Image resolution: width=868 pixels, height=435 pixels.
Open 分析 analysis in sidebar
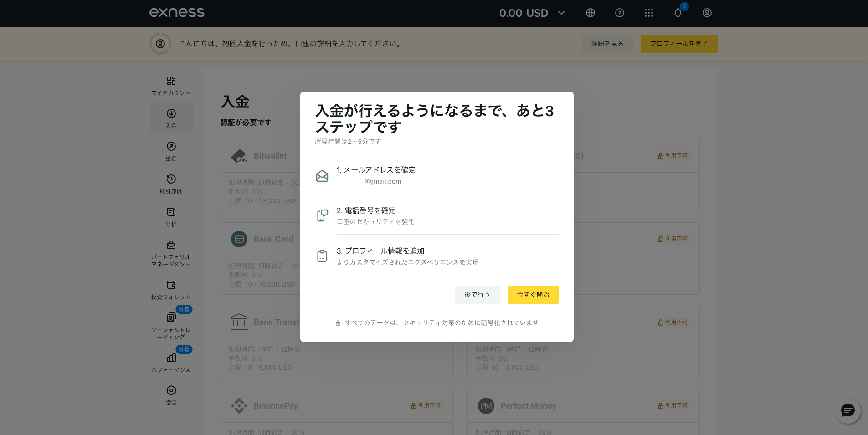coord(171,217)
